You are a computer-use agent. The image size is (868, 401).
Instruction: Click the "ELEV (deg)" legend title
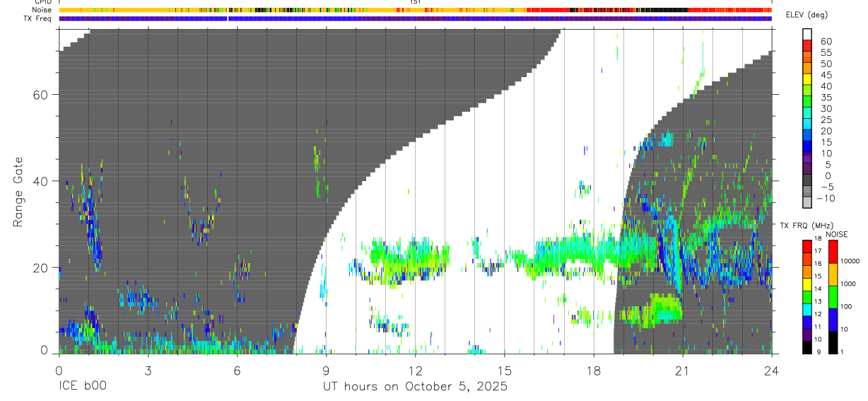807,15
